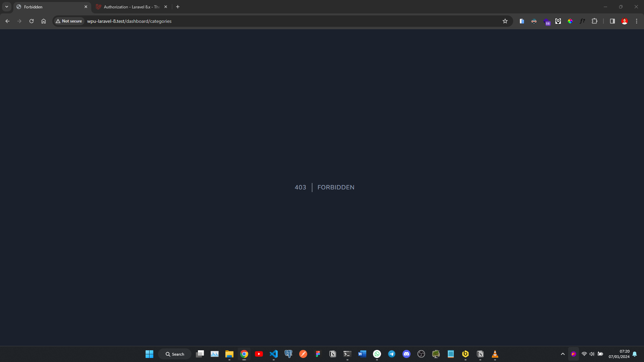Click the browser reload button
The image size is (644, 362).
(x=32, y=21)
